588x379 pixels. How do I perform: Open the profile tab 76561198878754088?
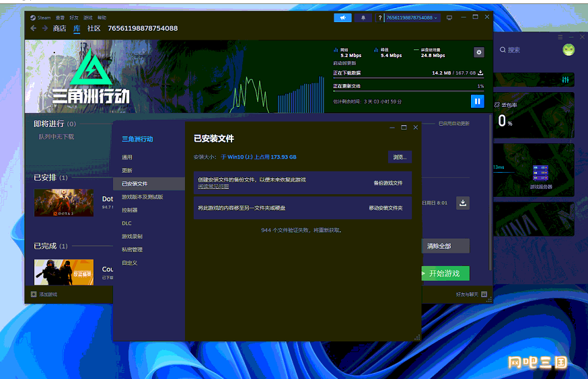coord(143,28)
